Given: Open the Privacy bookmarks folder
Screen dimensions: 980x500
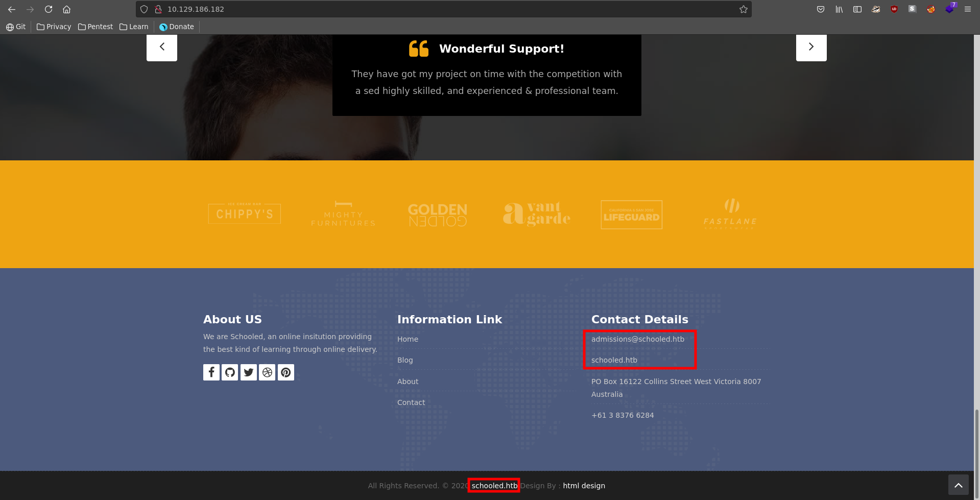Looking at the screenshot, I should coord(54,27).
